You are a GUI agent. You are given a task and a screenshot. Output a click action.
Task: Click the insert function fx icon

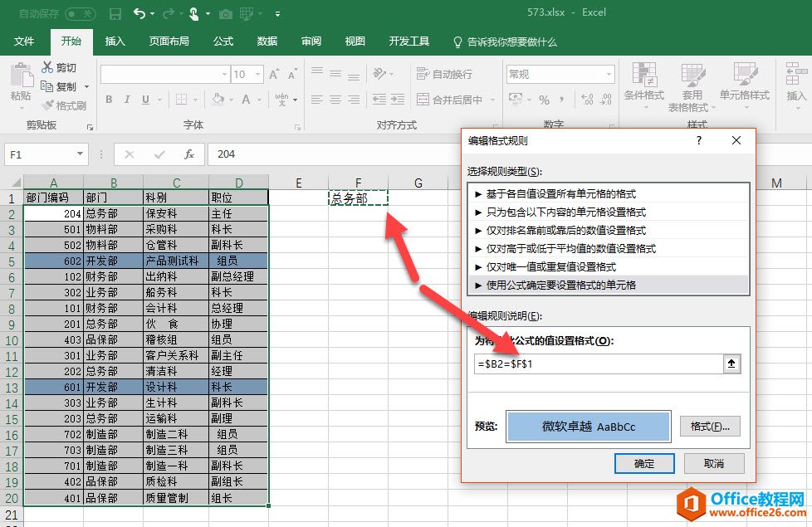coord(188,154)
